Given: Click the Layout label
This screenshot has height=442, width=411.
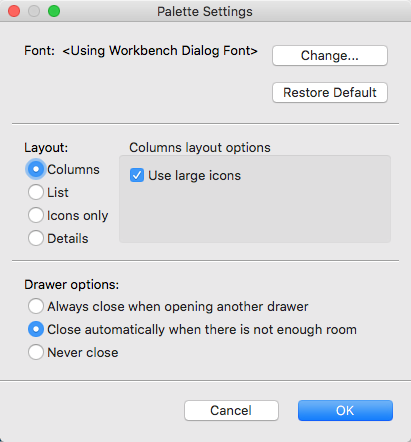Looking at the screenshot, I should click(46, 148).
